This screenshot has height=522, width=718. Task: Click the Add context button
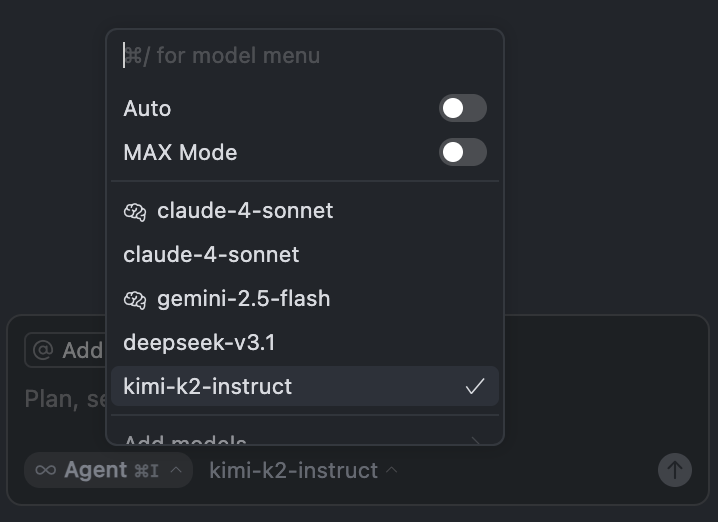coord(65,351)
